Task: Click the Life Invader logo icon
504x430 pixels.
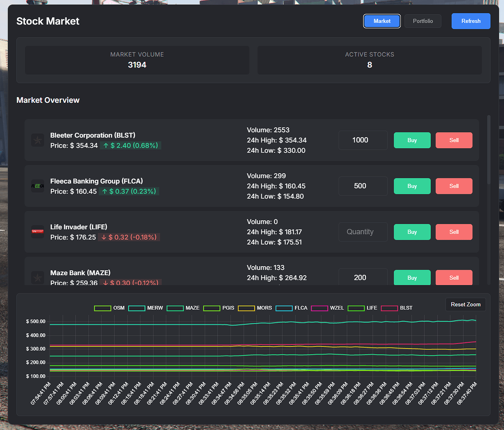Action: tap(37, 232)
